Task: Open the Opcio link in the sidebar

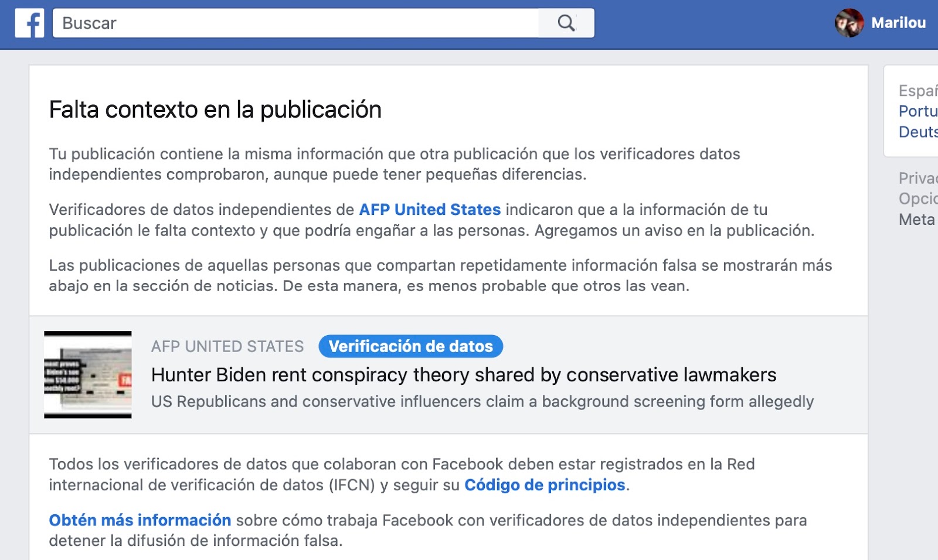Action: [x=918, y=199]
